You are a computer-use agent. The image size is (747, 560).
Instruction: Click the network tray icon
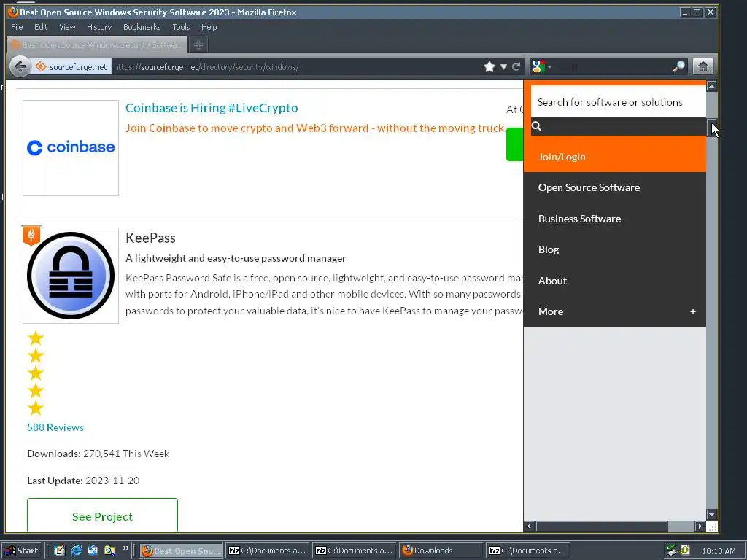point(672,551)
